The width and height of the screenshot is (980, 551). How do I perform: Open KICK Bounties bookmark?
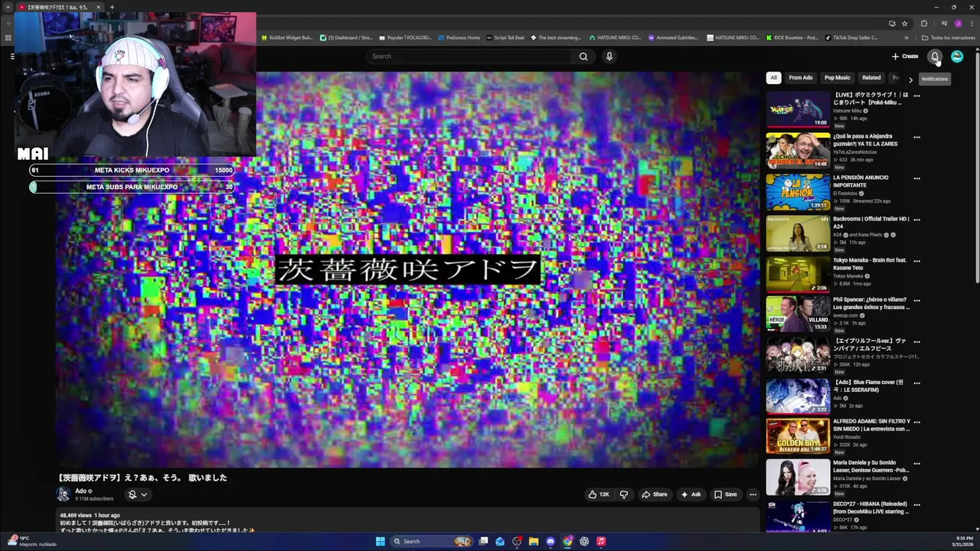point(792,37)
